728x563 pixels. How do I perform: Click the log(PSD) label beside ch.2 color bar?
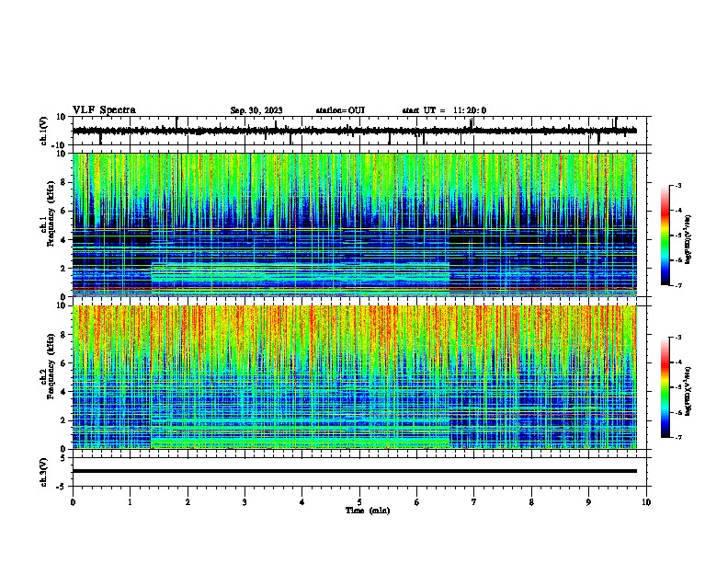pos(688,392)
